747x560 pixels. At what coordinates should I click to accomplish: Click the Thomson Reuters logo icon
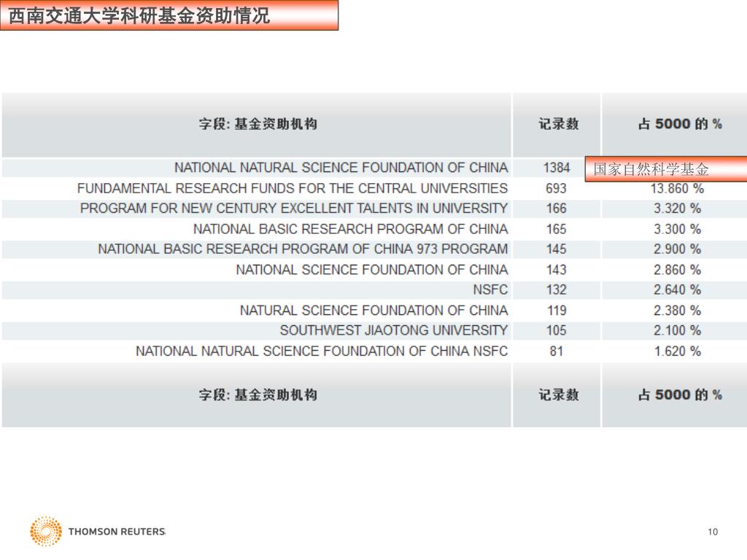46,531
